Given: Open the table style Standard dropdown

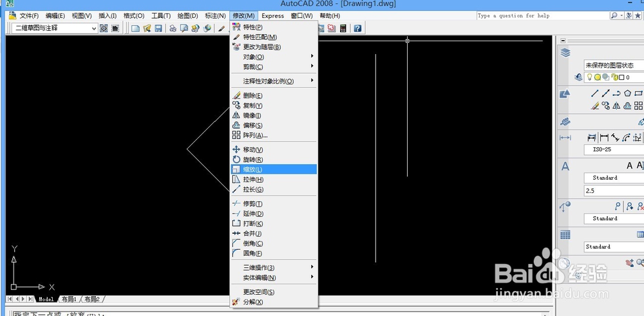Looking at the screenshot, I should (x=614, y=246).
